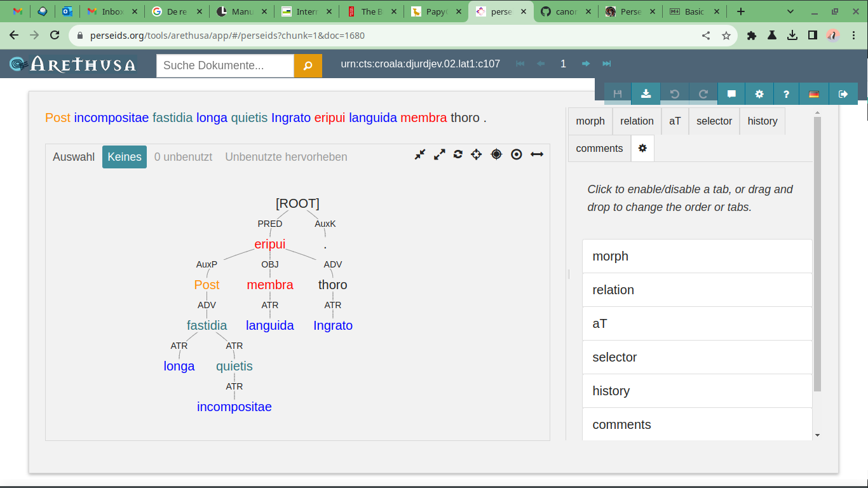
Task: Select tree node thoro
Action: 333,285
